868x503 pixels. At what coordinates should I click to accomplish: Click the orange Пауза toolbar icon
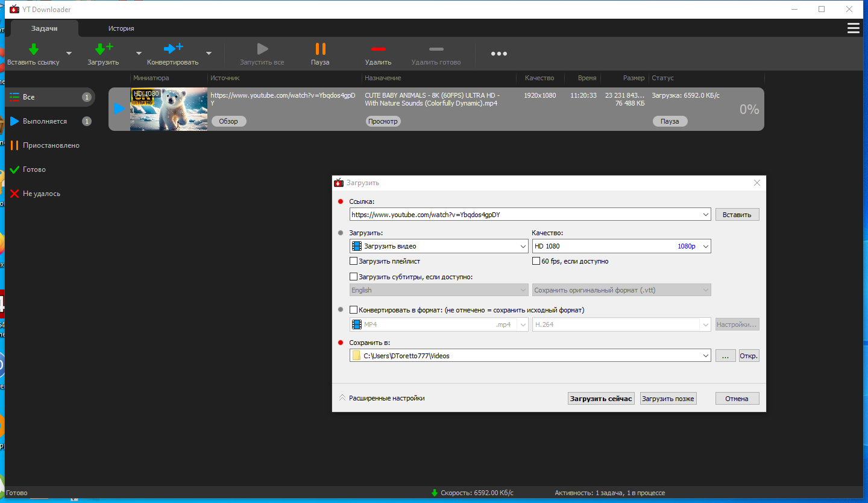[x=320, y=49]
